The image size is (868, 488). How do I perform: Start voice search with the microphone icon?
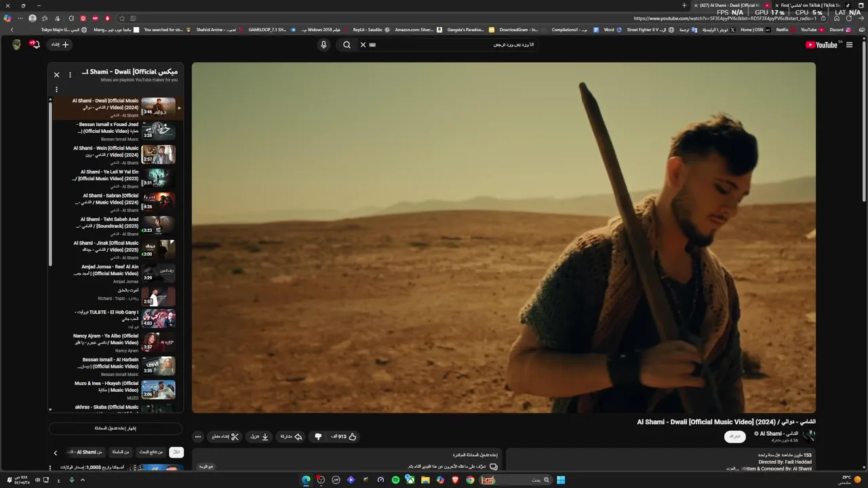coord(323,45)
